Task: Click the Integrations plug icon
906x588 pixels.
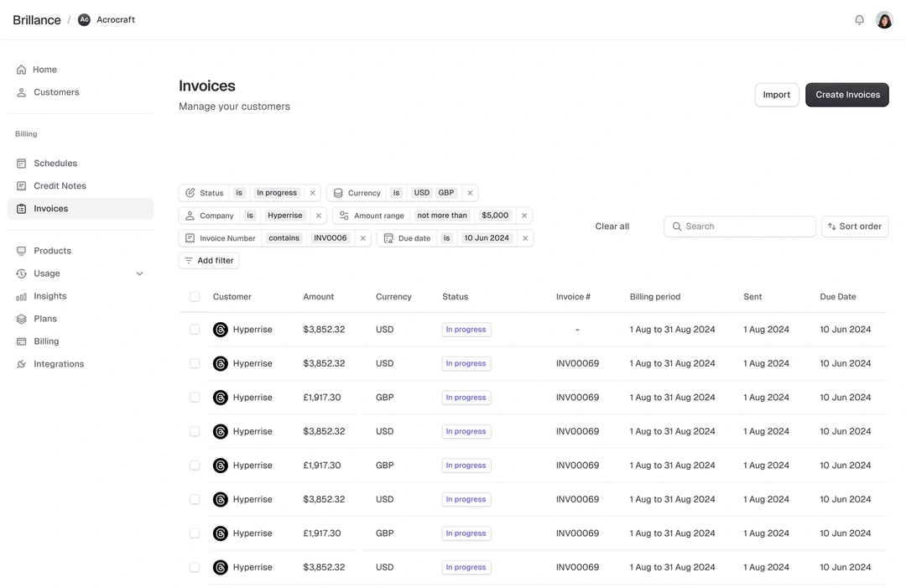Action: [21, 364]
